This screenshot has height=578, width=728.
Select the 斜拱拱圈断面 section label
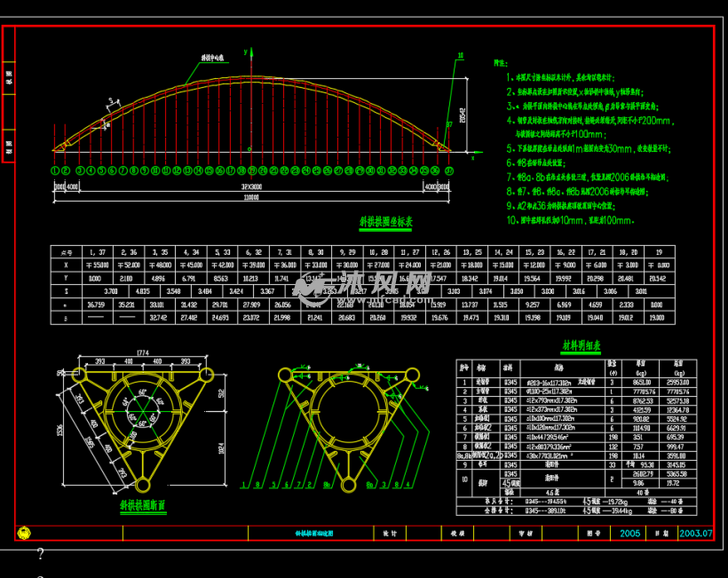(x=145, y=505)
